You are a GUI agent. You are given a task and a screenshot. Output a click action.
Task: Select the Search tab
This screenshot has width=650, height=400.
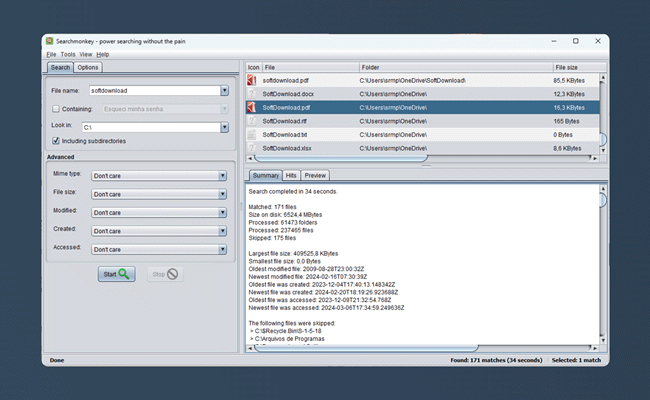60,67
